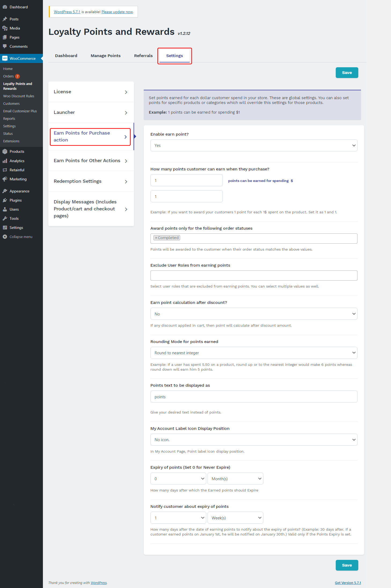Remove the Completed order status tag

coord(156,238)
